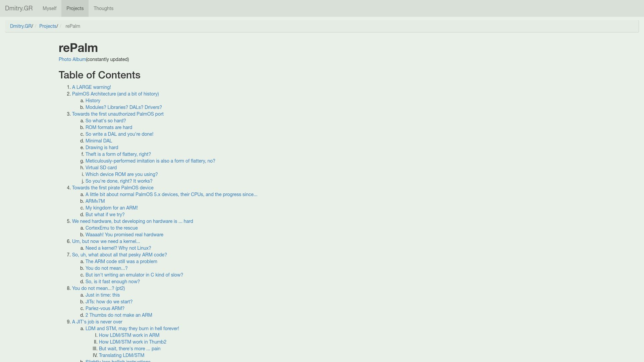644x362 pixels.
Task: Open 'Which device ROM are you using?'
Action: (121, 174)
